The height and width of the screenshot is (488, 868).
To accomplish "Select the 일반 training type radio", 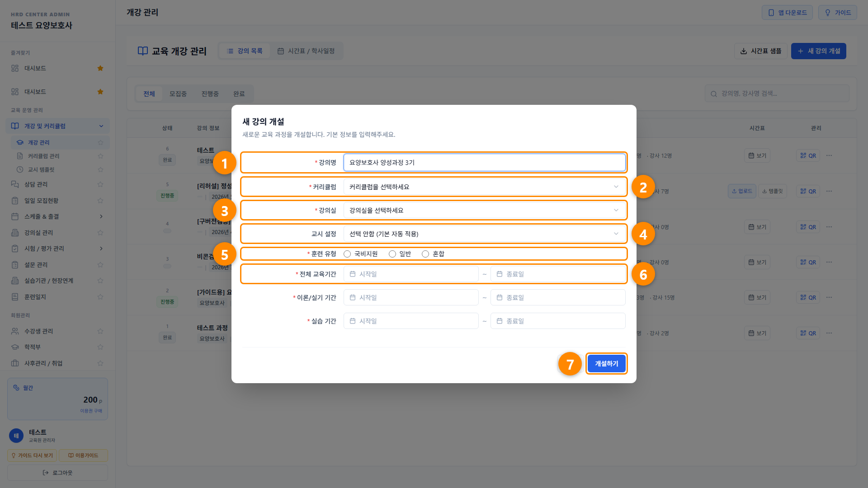I will click(x=392, y=254).
